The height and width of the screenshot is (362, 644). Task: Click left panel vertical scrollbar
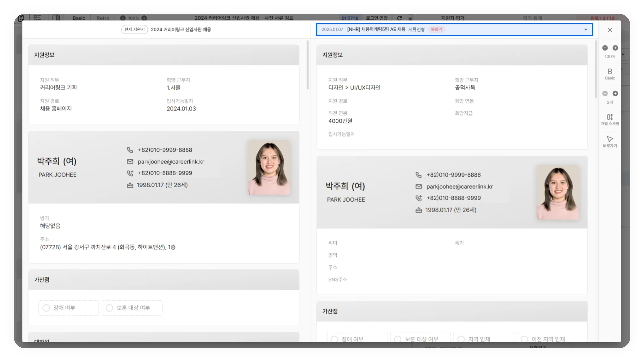(307, 65)
